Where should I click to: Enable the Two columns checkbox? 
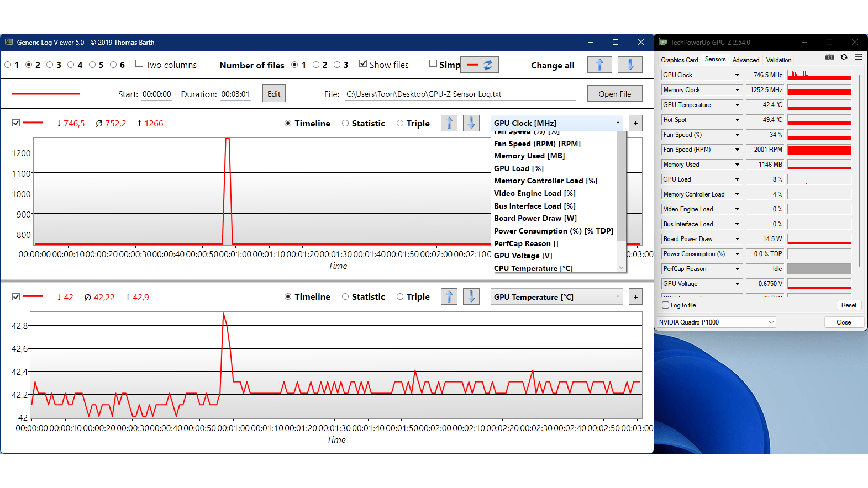click(x=139, y=64)
